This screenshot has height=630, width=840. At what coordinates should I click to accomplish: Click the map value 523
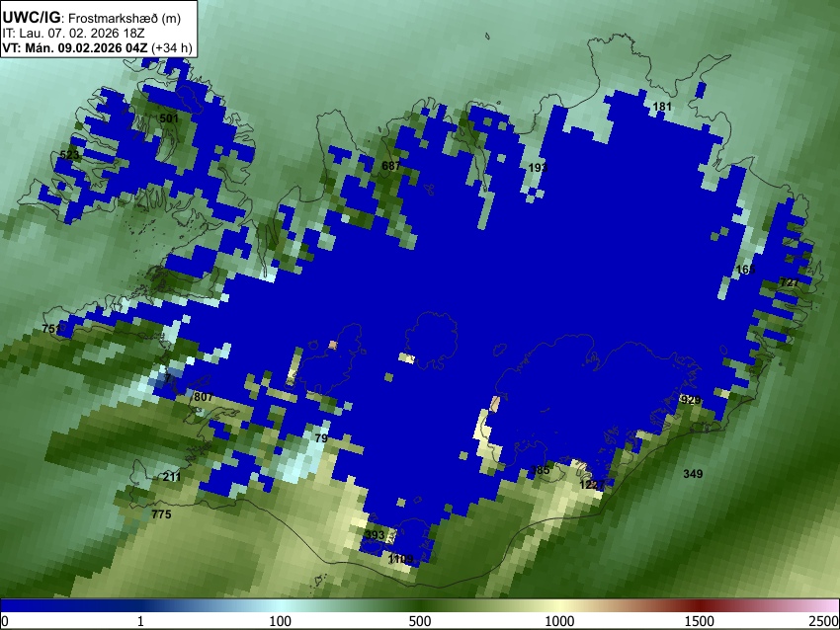[69, 155]
